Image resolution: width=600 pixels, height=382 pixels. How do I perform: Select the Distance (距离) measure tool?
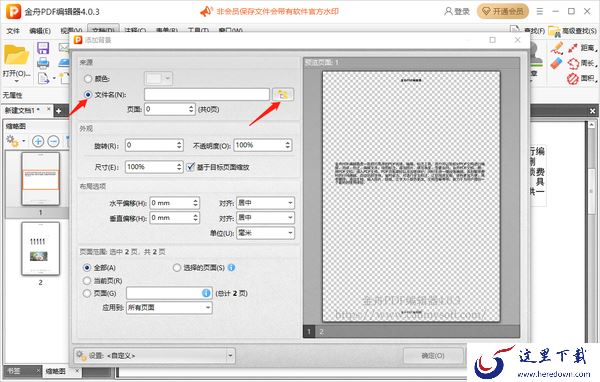tap(582, 48)
